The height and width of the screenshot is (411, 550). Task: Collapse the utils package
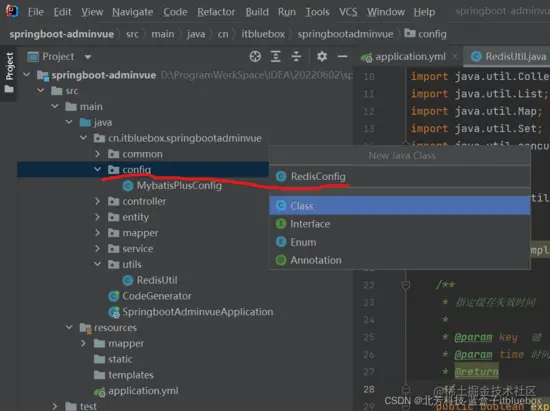click(x=98, y=264)
